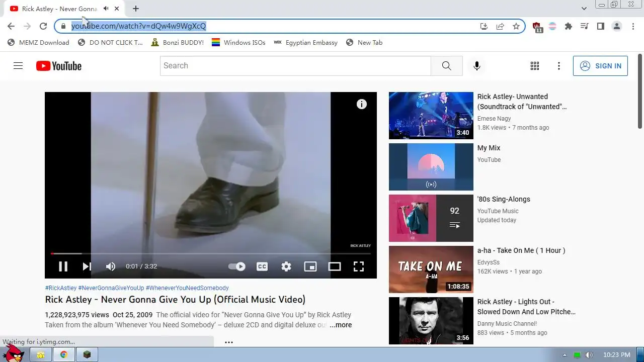Click the #NeverGonnaGiveYouUp hashtag
This screenshot has height=362, width=644.
(111, 288)
